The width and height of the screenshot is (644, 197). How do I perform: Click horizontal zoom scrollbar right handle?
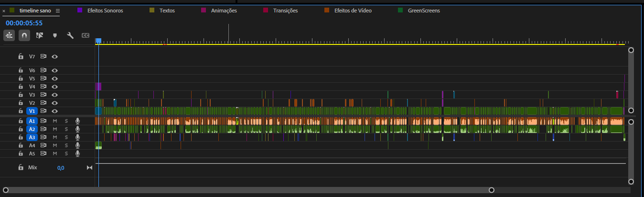491,189
